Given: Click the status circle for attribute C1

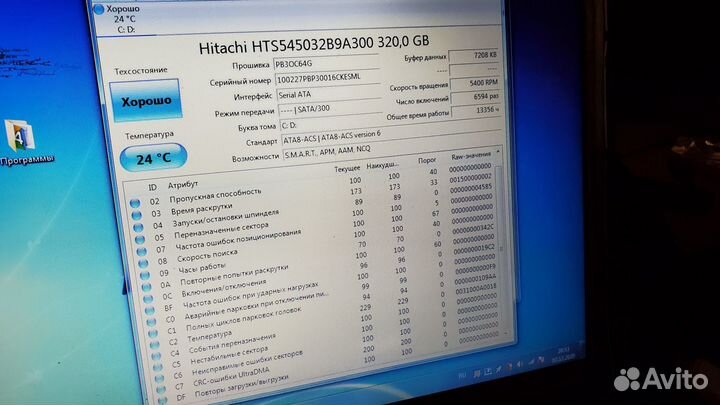Looking at the screenshot, I should 153,333.
